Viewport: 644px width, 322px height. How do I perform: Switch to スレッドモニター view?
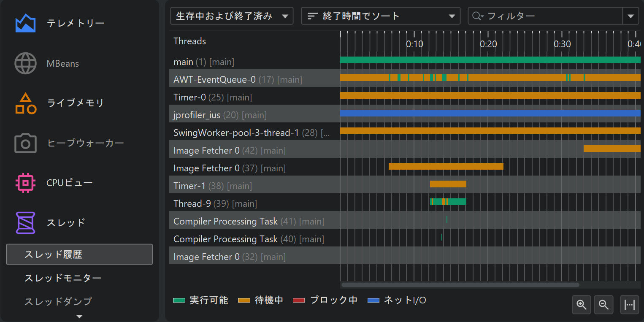[63, 278]
